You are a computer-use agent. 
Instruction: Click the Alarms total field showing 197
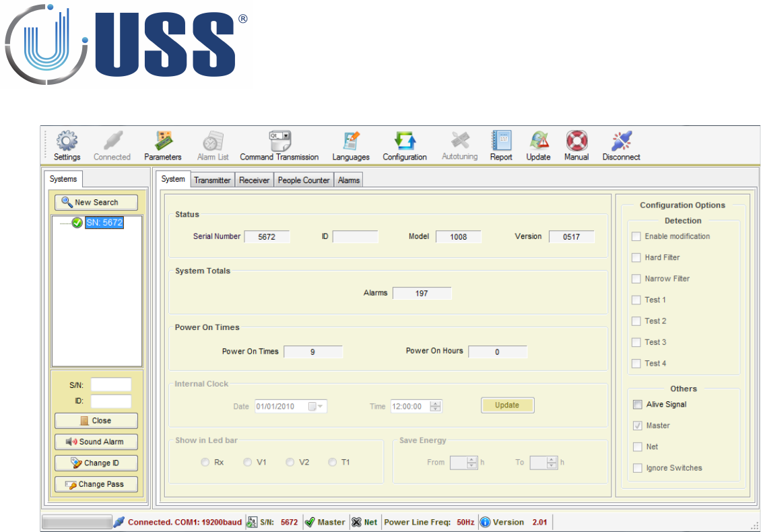click(x=422, y=293)
